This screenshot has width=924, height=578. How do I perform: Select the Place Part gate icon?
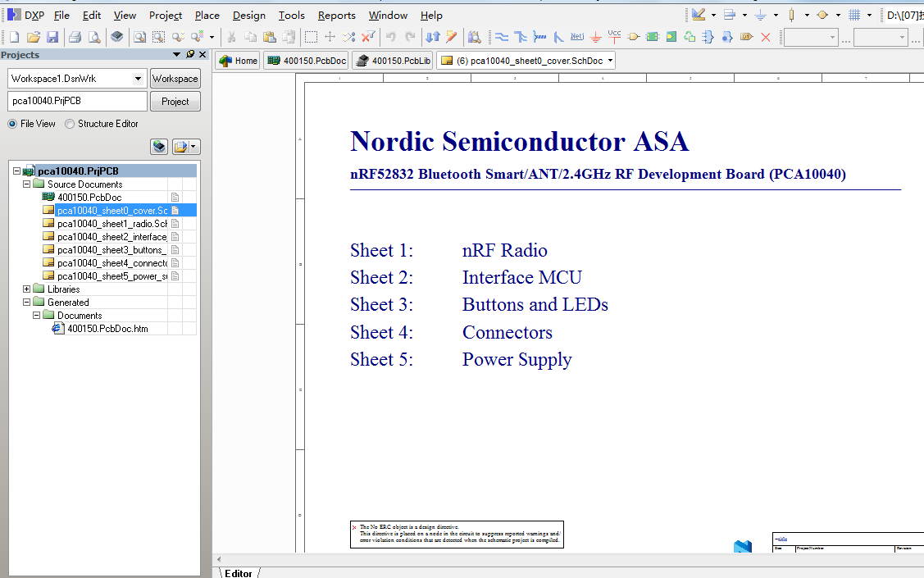pos(634,37)
